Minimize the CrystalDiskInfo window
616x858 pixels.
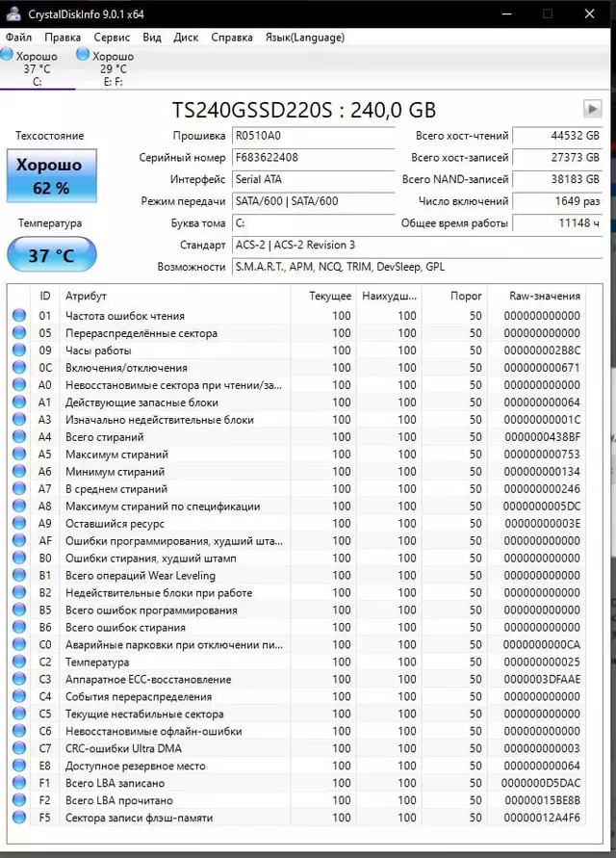507,13
